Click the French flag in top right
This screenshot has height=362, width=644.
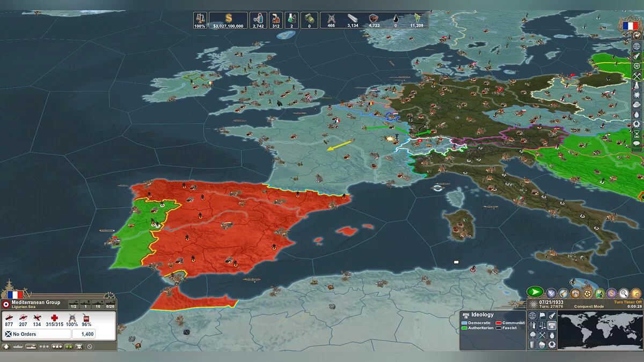631,24
